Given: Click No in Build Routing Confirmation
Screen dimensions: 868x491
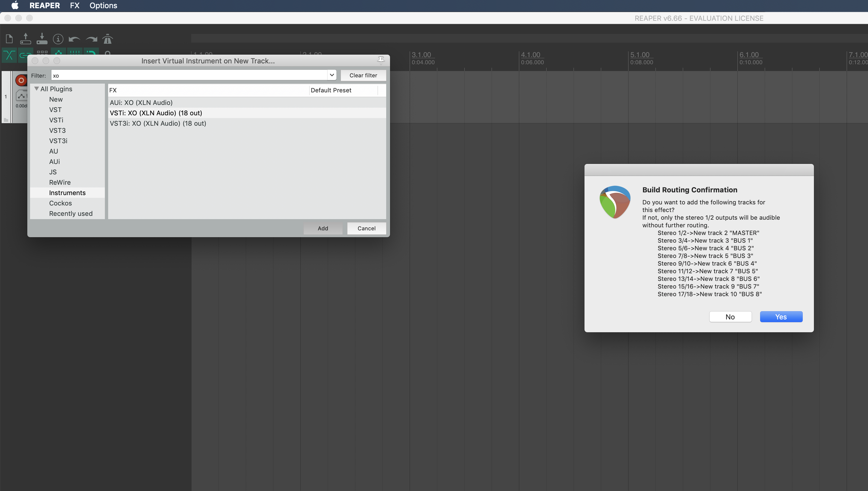Looking at the screenshot, I should [730, 317].
